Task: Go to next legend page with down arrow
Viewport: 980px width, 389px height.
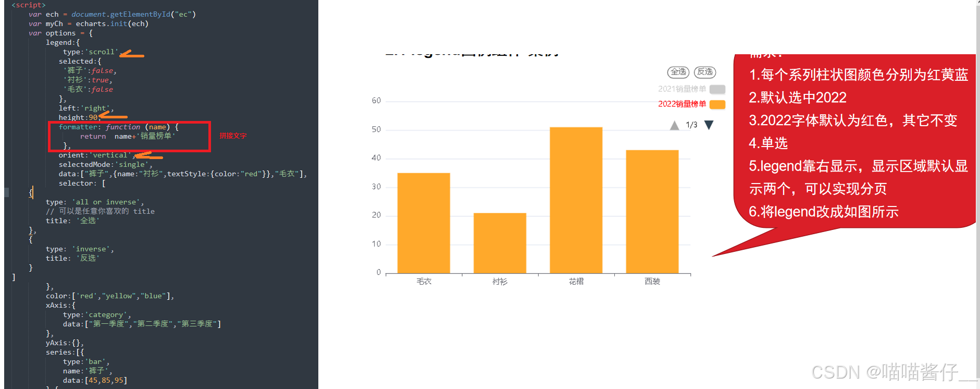Action: (709, 125)
